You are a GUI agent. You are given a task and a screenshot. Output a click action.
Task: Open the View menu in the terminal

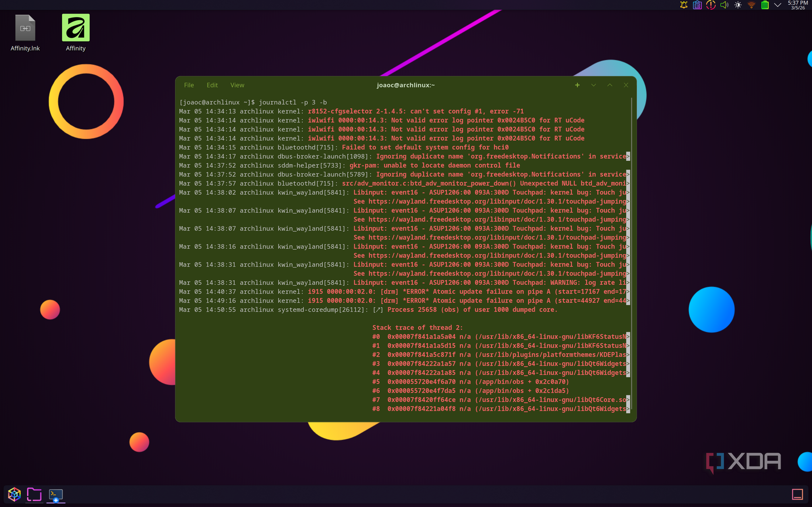pos(237,85)
